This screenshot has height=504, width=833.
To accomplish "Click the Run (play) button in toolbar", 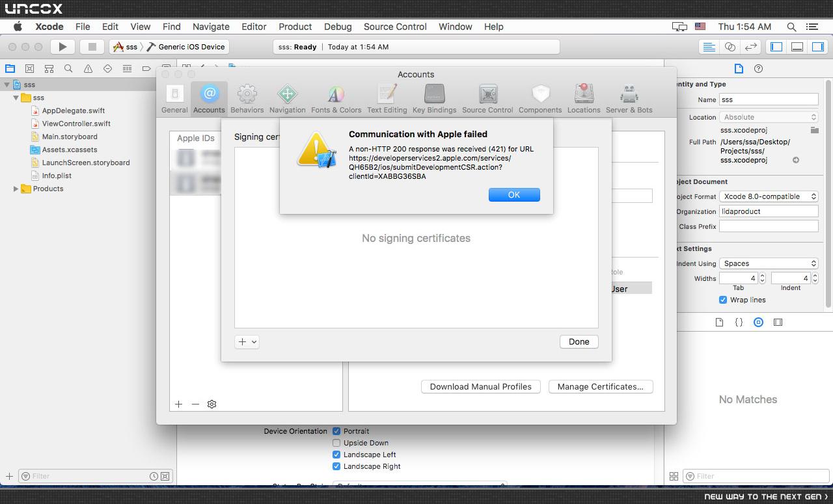I will (62, 47).
